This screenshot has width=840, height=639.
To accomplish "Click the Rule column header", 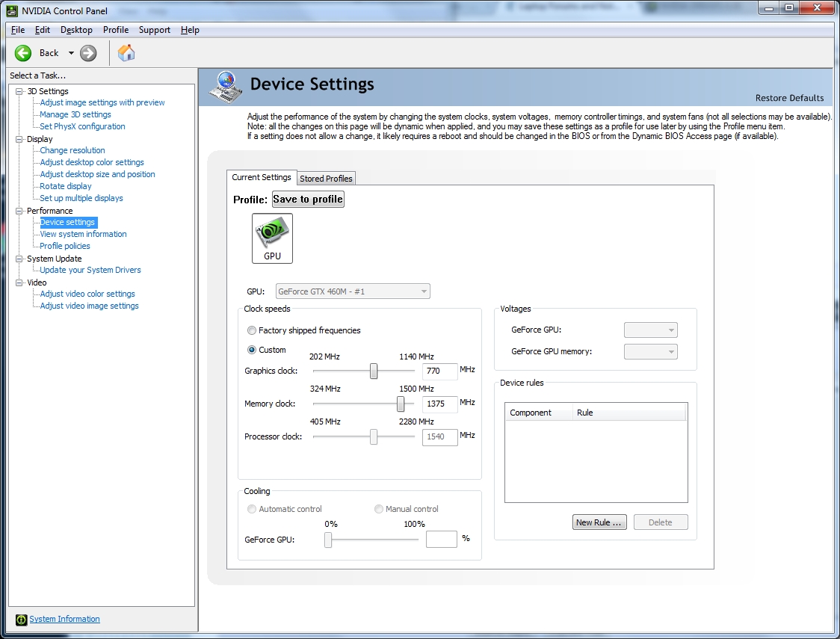I will 629,413.
